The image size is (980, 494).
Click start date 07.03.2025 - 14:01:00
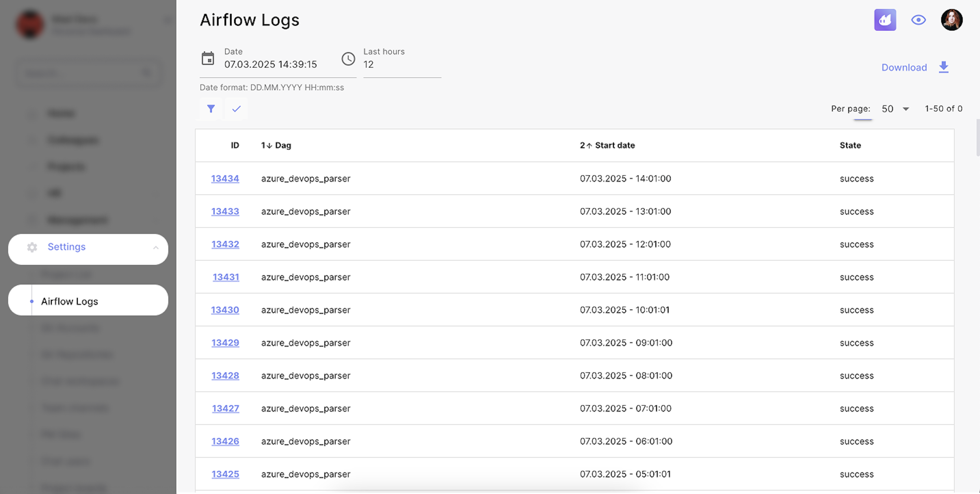(625, 179)
